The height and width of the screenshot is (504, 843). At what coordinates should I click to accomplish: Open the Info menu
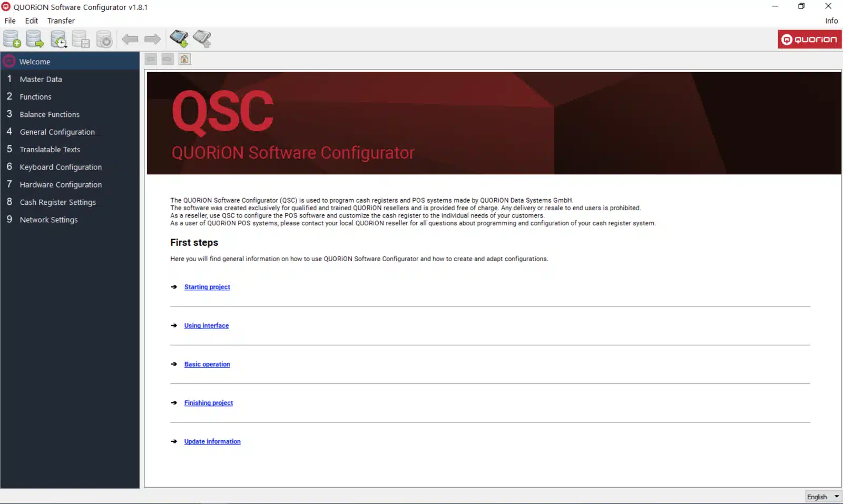(x=831, y=21)
